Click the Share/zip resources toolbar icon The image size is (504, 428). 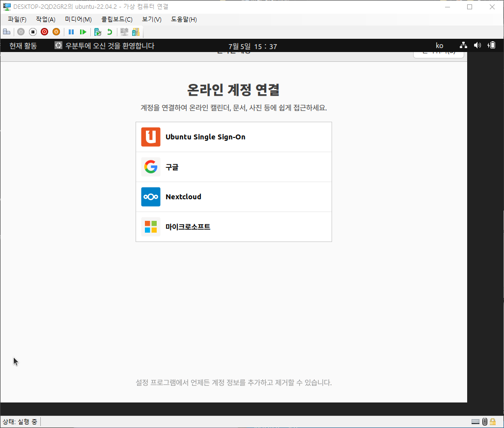click(136, 32)
